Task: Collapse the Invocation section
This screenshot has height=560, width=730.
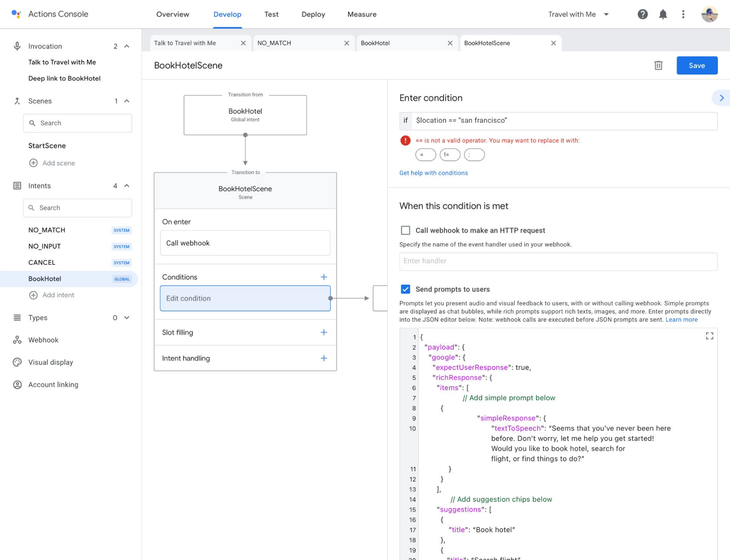Action: pos(127,46)
